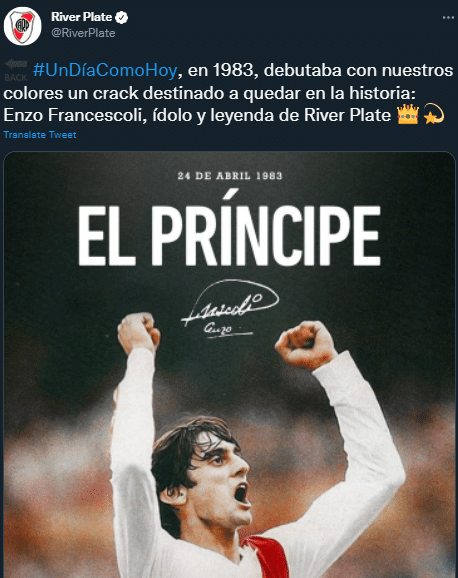Click Translate Tweet
This screenshot has height=578, width=458.
(x=40, y=135)
